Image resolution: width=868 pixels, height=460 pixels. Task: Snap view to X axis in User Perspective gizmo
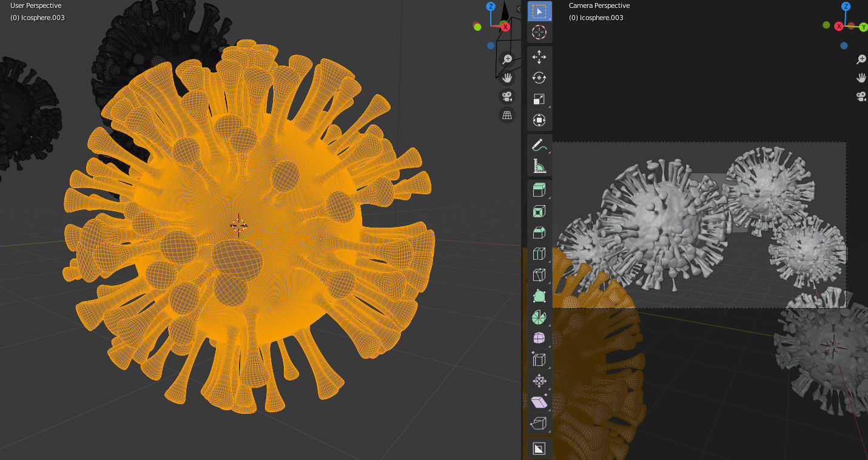(x=505, y=26)
